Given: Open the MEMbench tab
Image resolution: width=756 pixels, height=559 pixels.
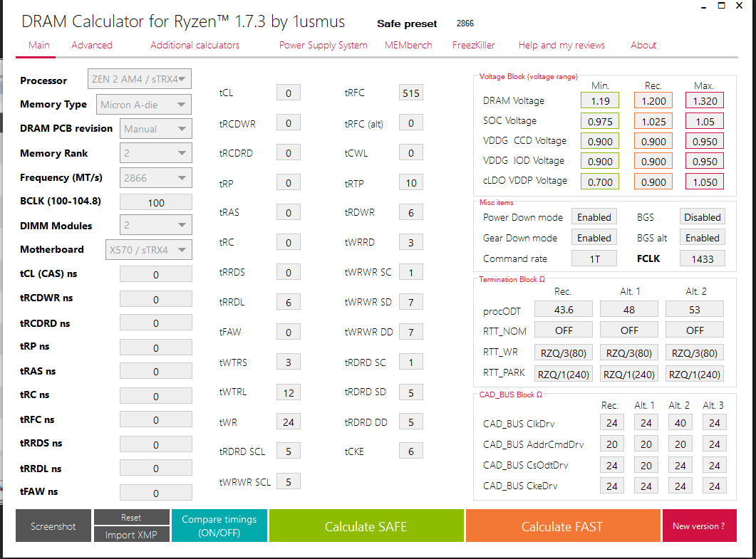Looking at the screenshot, I should click(x=408, y=46).
